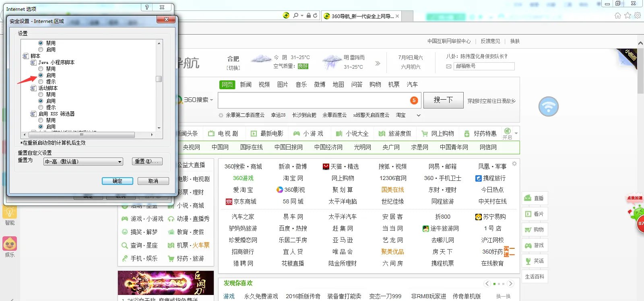Image resolution: width=644 pixels, height=301 pixels.
Task: Click the browser page vertical scrollbar thumb
Action: [641, 70]
